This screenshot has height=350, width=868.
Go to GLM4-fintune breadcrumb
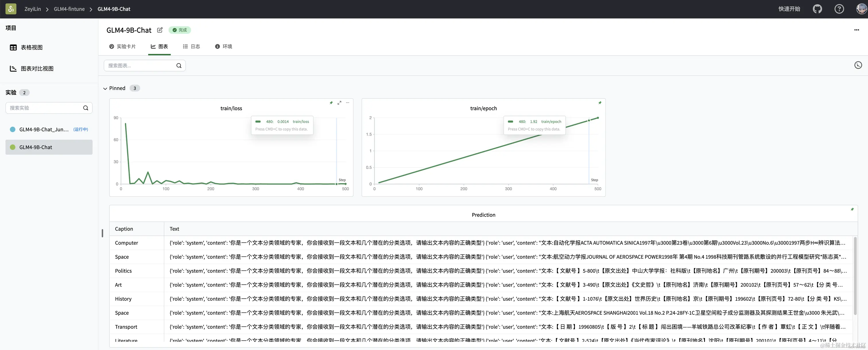(x=69, y=9)
